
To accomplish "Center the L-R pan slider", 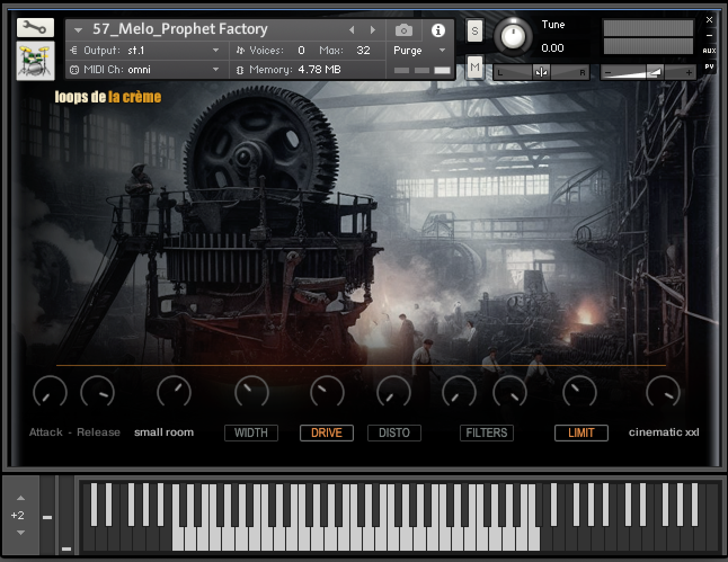I will click(541, 72).
